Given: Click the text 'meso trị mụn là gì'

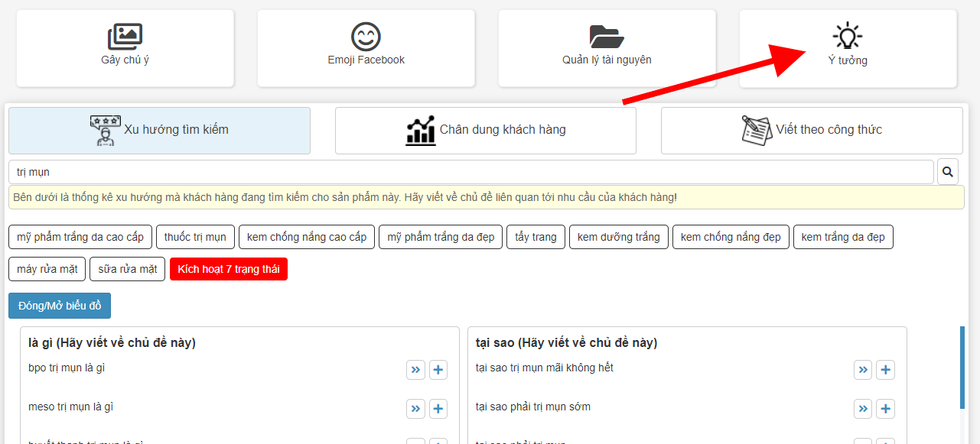Looking at the screenshot, I should [70, 407].
